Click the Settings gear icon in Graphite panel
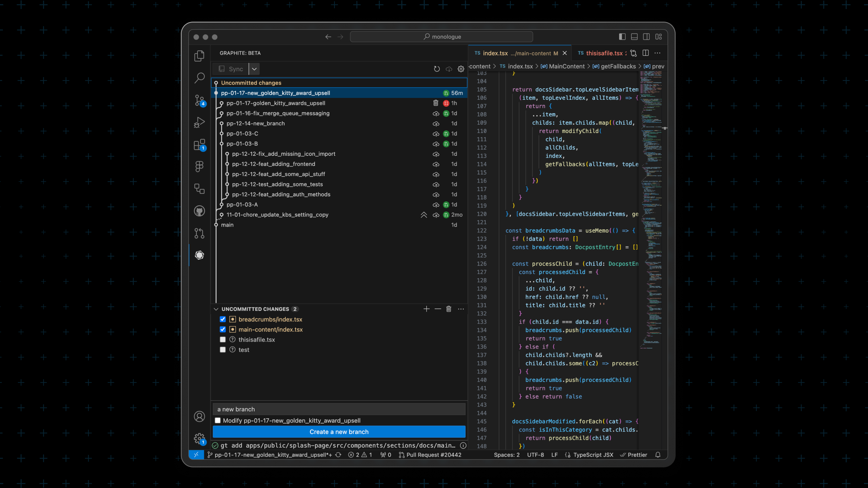This screenshot has width=868, height=488. (461, 69)
